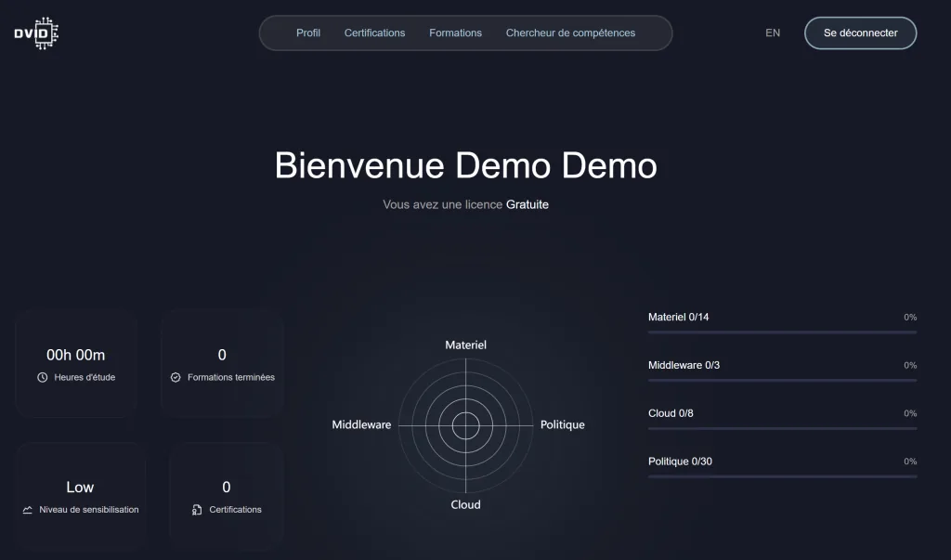Image resolution: width=951 pixels, height=560 pixels.
Task: Click the Materiel 0/14 progress bar
Action: pos(782,332)
